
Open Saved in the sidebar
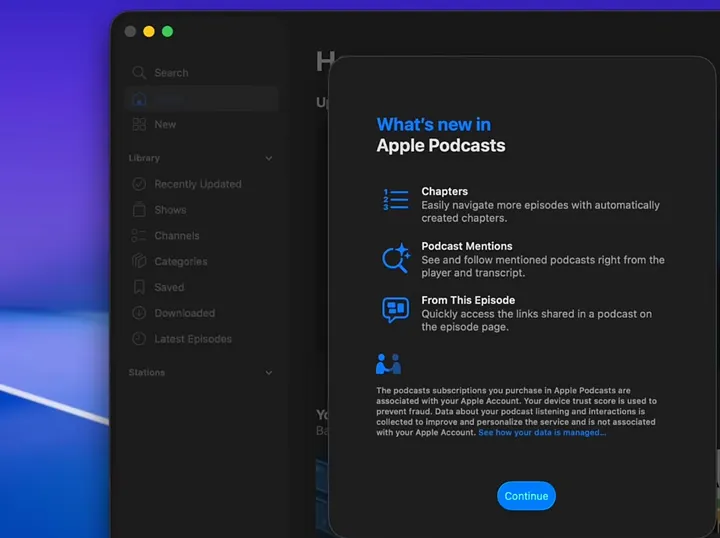(x=202, y=287)
